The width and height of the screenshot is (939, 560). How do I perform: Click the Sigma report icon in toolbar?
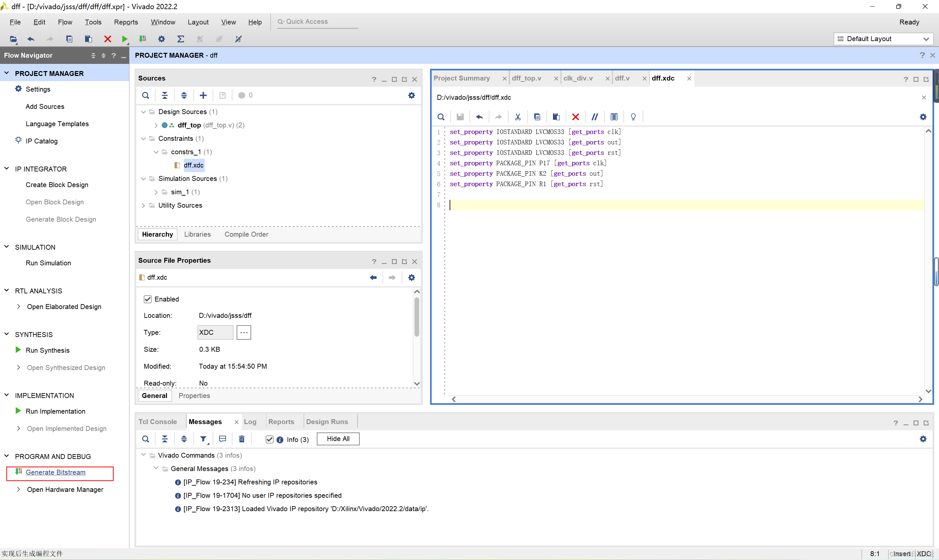(x=181, y=39)
